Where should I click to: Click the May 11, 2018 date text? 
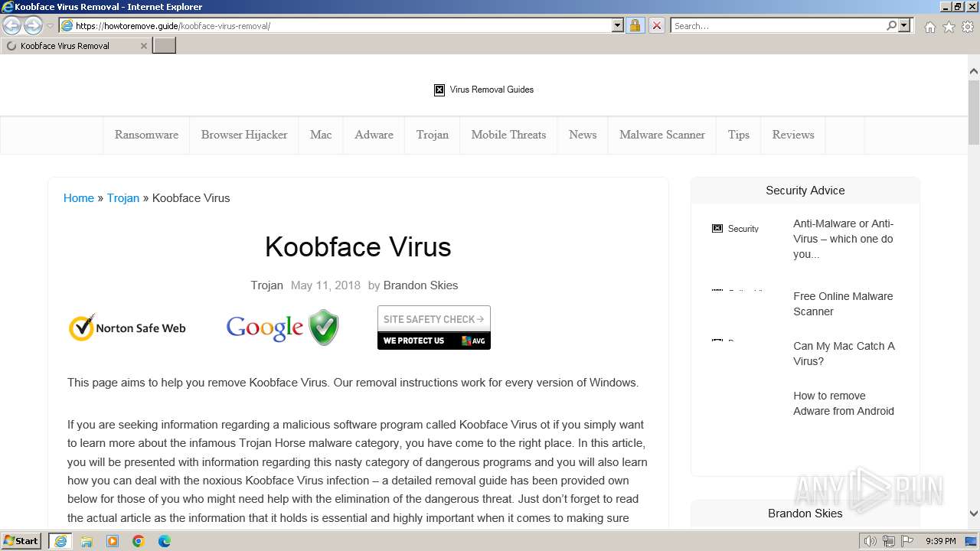click(325, 285)
